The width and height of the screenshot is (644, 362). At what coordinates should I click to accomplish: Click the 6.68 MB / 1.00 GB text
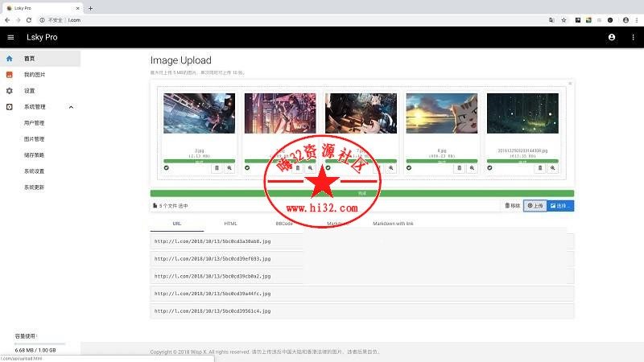pos(35,350)
